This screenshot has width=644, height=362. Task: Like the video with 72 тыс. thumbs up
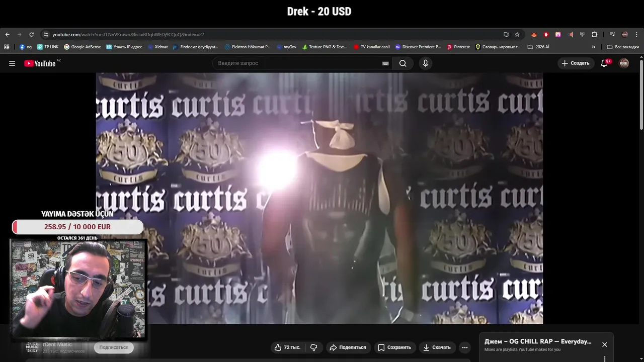coord(288,347)
